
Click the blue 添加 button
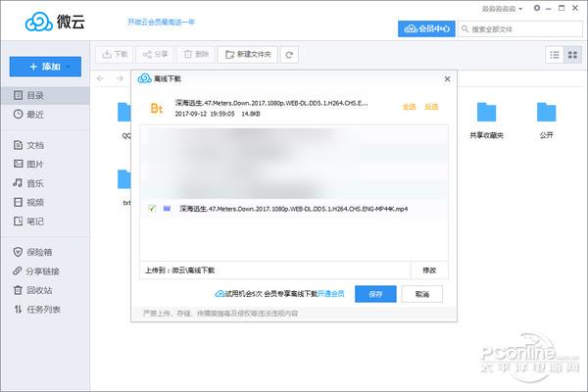tap(45, 67)
